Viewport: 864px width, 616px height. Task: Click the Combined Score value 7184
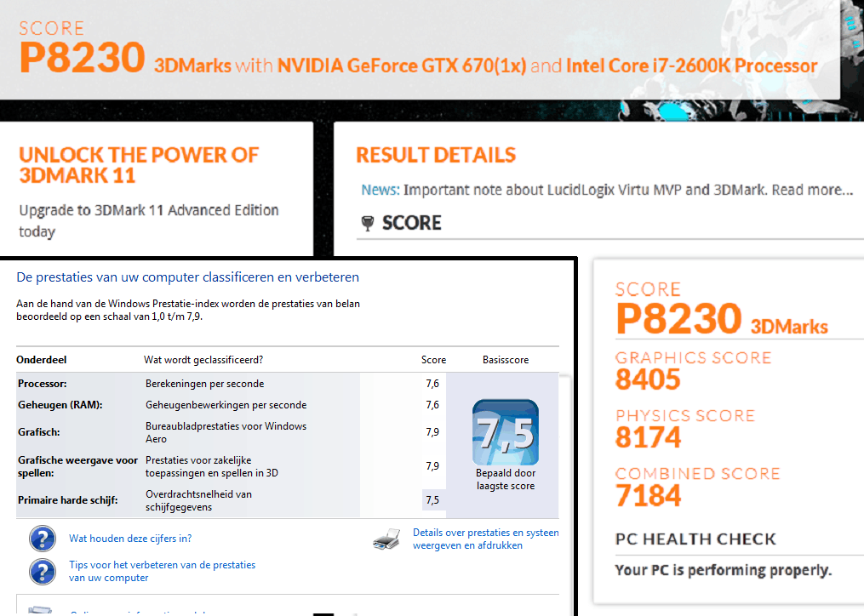648,495
